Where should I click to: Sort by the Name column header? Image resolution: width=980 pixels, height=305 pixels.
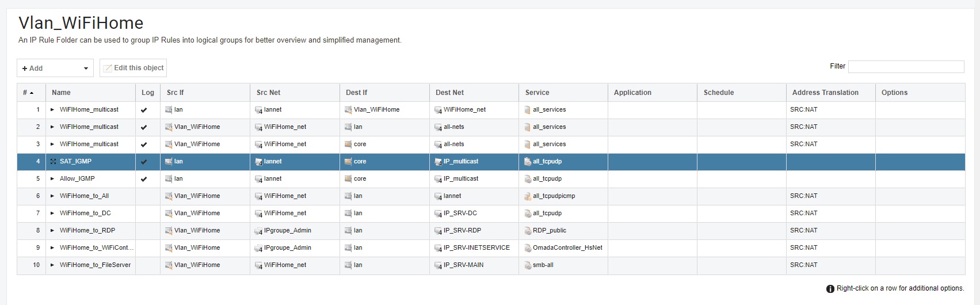[61, 93]
